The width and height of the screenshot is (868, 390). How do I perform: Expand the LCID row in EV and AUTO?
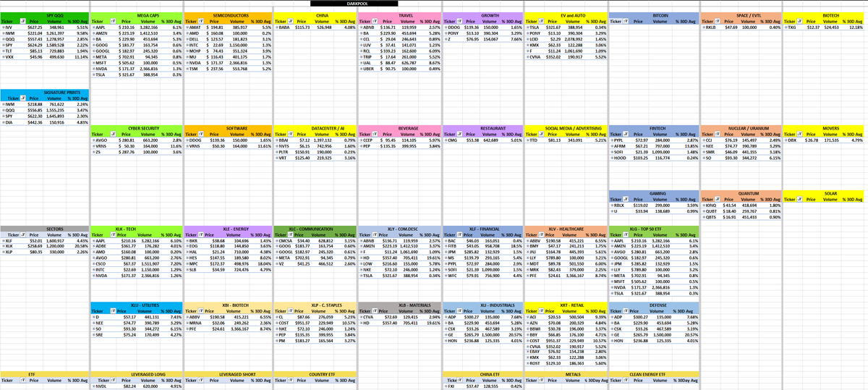pyautogui.click(x=528, y=39)
